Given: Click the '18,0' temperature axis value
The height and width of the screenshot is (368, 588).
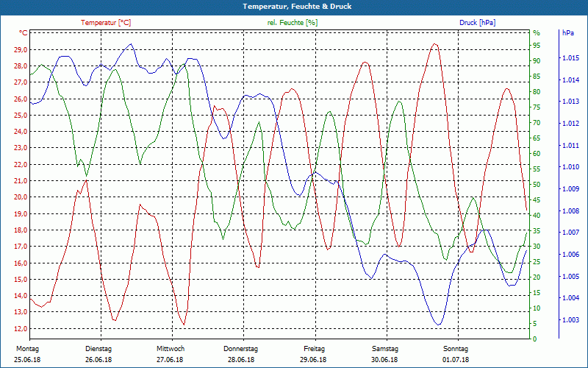Looking at the screenshot, I should 21,230.
